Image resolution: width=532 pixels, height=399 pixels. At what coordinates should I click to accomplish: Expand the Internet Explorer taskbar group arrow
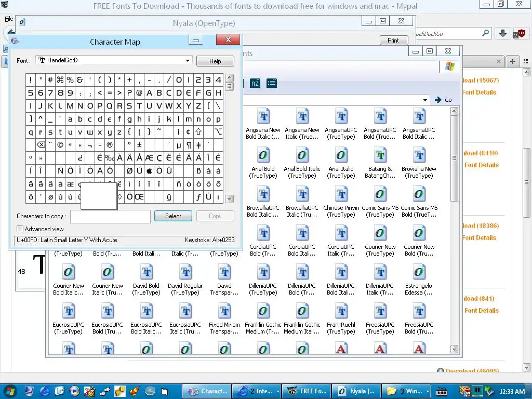click(278, 391)
